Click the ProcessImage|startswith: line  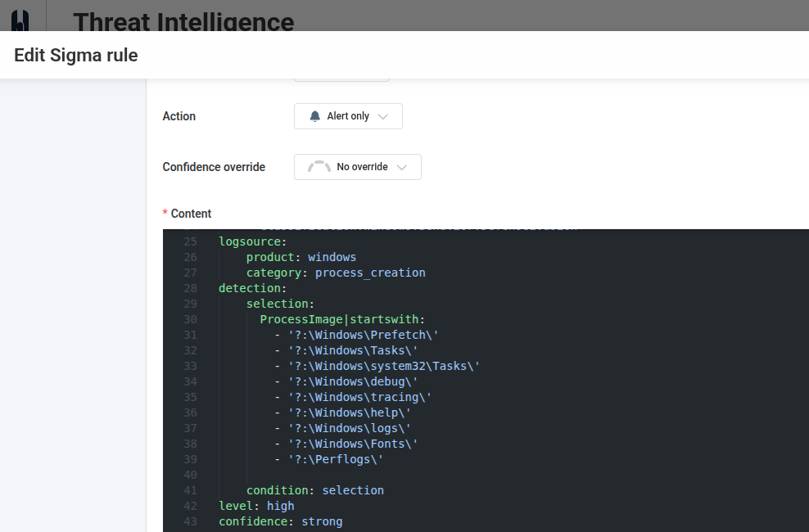coord(342,320)
